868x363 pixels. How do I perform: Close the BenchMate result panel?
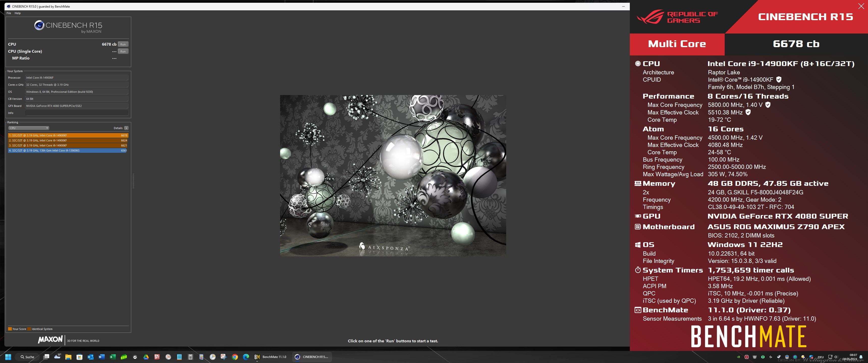point(861,6)
